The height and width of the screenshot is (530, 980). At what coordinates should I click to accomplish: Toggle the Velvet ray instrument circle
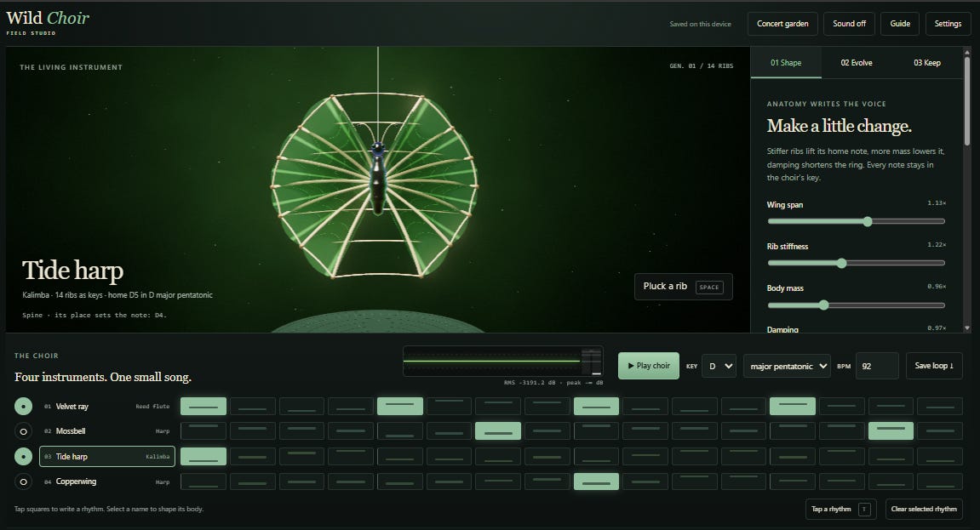click(23, 407)
